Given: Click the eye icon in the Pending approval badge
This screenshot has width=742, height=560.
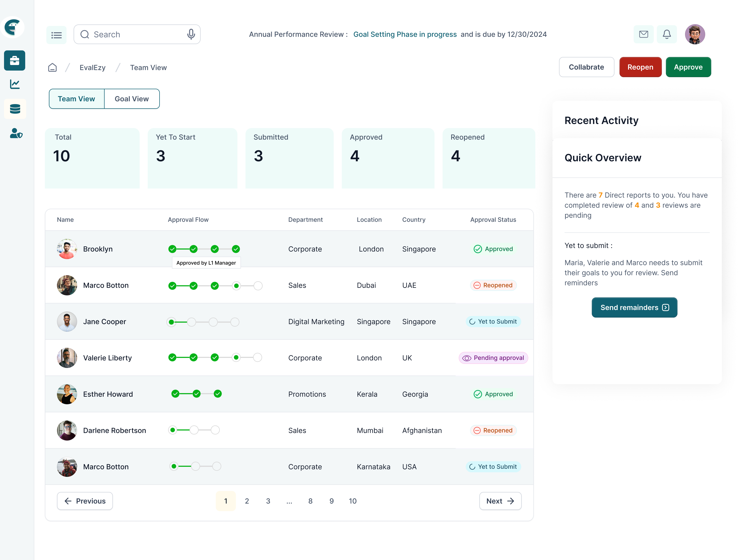Looking at the screenshot, I should point(467,358).
